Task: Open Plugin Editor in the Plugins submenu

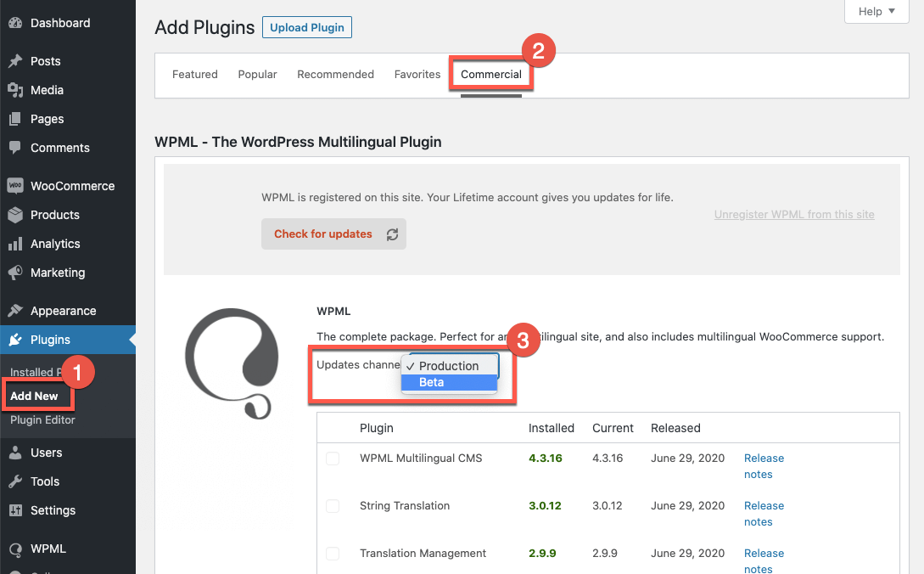Action: (42, 420)
